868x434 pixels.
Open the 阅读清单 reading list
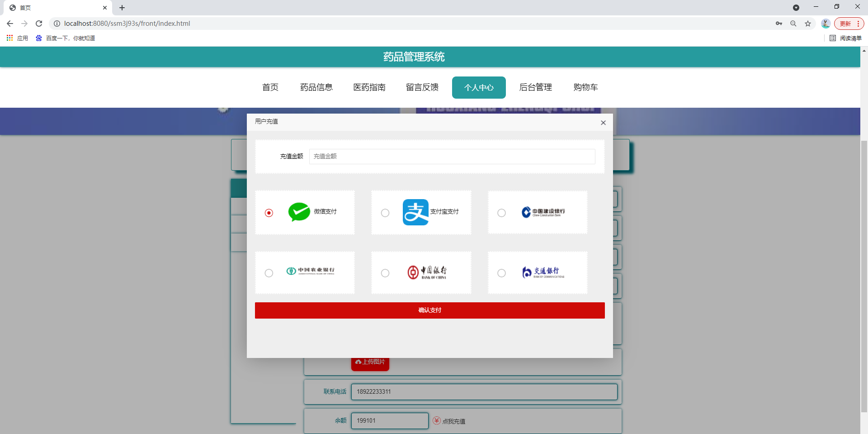pos(846,38)
